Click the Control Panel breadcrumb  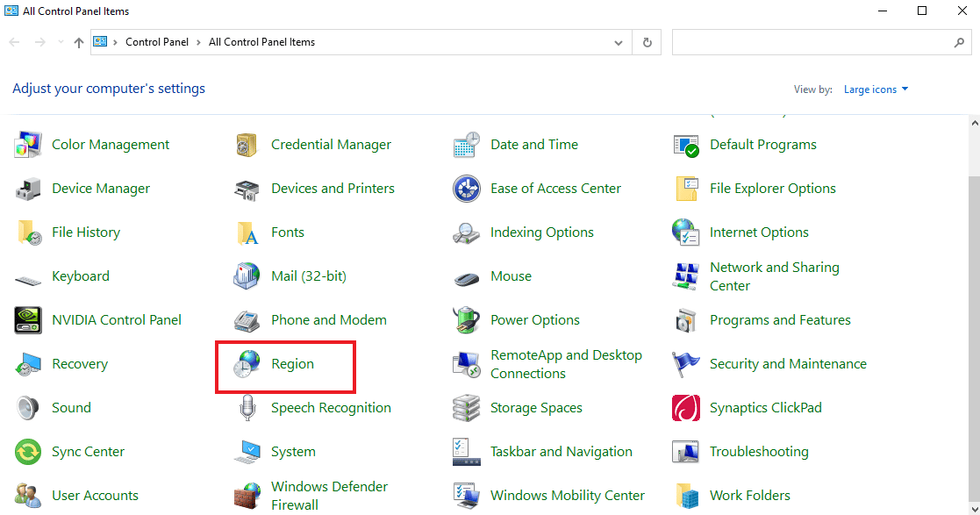coord(157,42)
